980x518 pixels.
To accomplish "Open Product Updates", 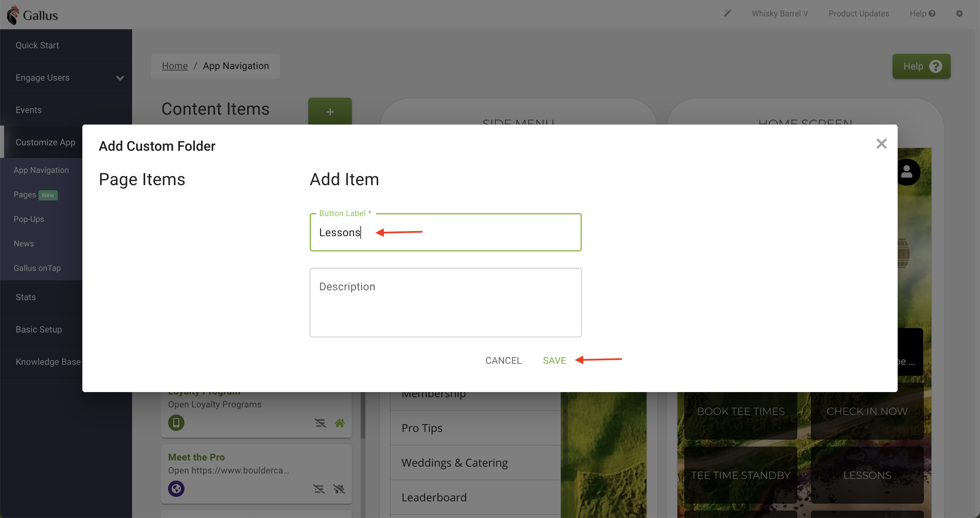I will click(x=859, y=14).
